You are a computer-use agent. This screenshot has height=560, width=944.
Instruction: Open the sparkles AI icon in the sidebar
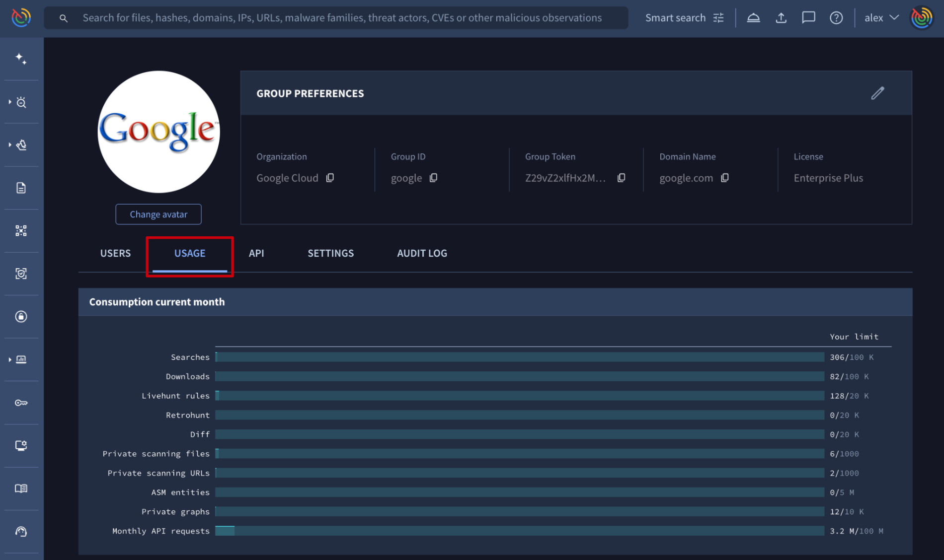click(21, 59)
